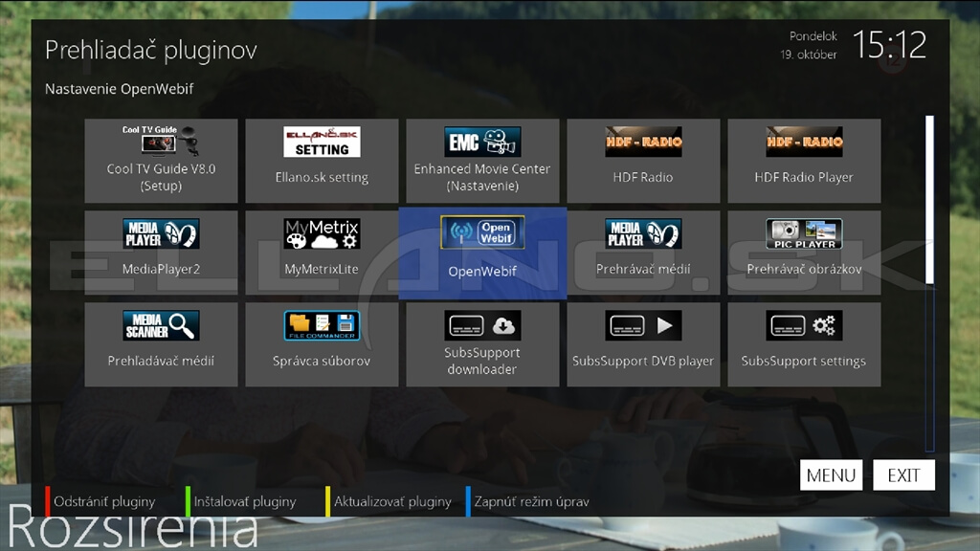Choose blue Zapnúť režim úprav option

(x=527, y=501)
